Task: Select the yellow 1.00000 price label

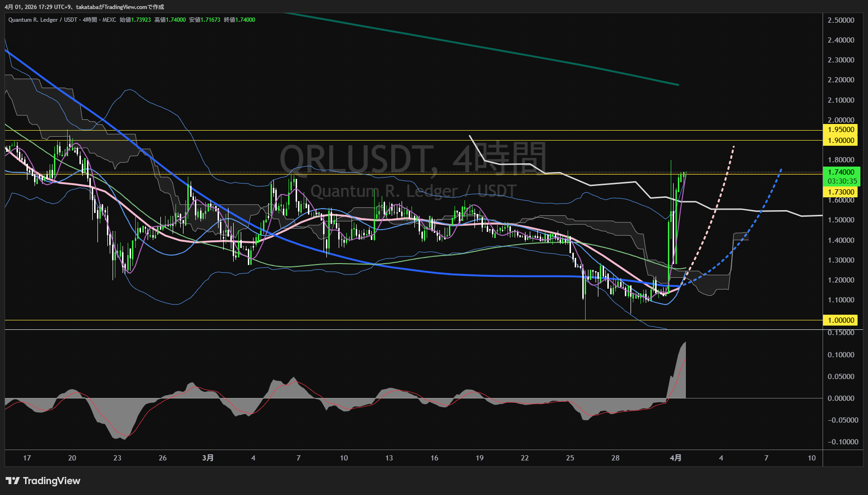Action: click(x=841, y=320)
